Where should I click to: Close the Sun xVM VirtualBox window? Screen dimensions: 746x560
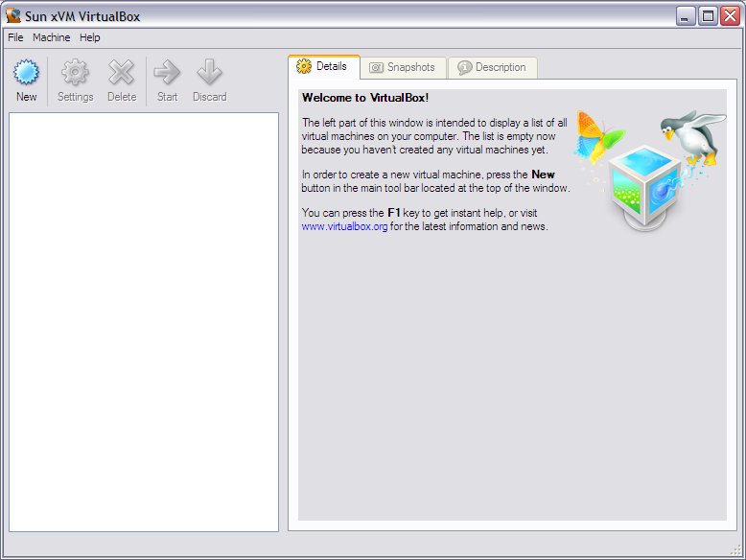click(x=731, y=16)
